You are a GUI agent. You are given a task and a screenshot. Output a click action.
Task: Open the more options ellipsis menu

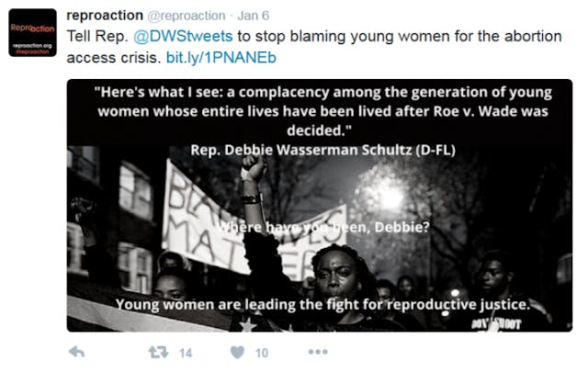[x=318, y=352]
